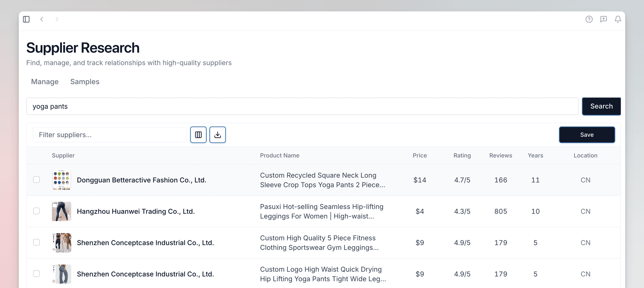Screen dimensions: 644x288
Task: Switch to the Samples tab
Action: 85,82
